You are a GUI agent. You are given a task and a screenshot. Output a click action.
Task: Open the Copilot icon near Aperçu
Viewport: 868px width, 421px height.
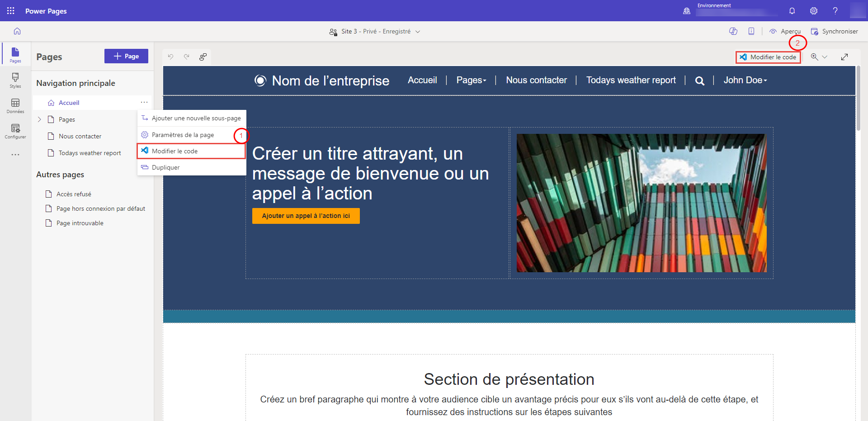point(733,31)
